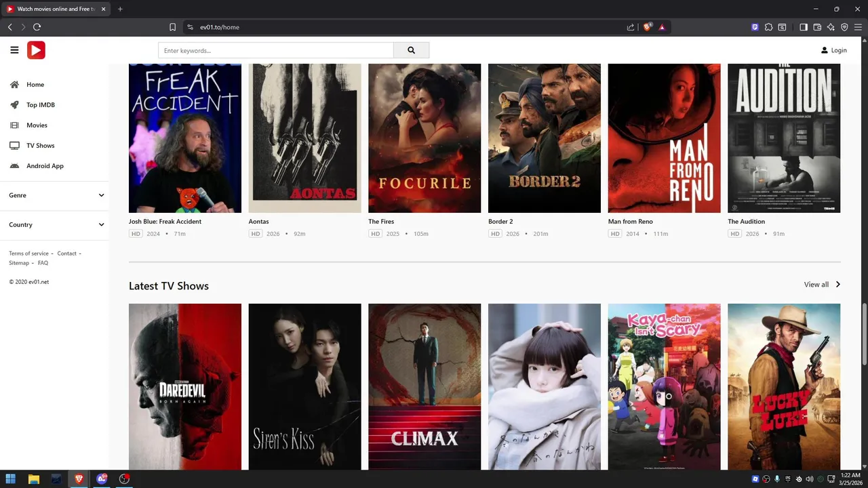Click the Home house icon in sidebar

pos(14,85)
